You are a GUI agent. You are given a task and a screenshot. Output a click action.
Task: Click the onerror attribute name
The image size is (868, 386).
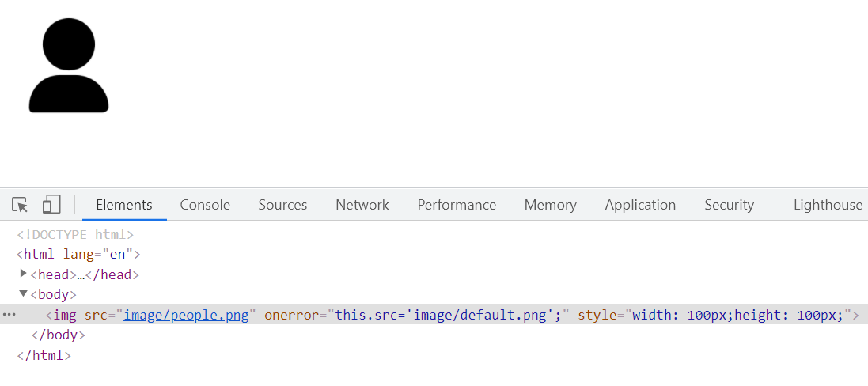click(x=292, y=316)
